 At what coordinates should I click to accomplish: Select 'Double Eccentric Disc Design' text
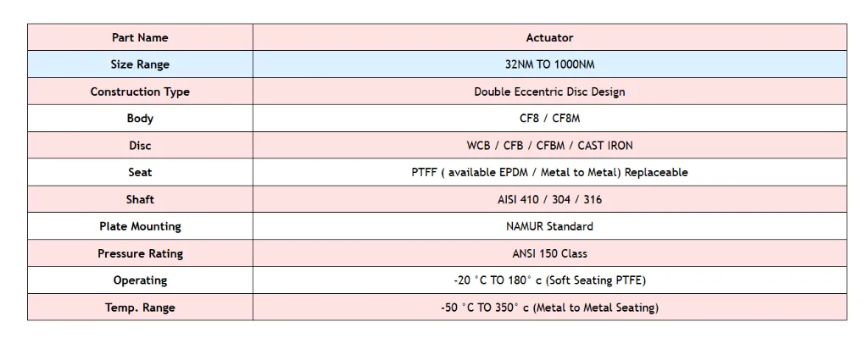pos(549,92)
